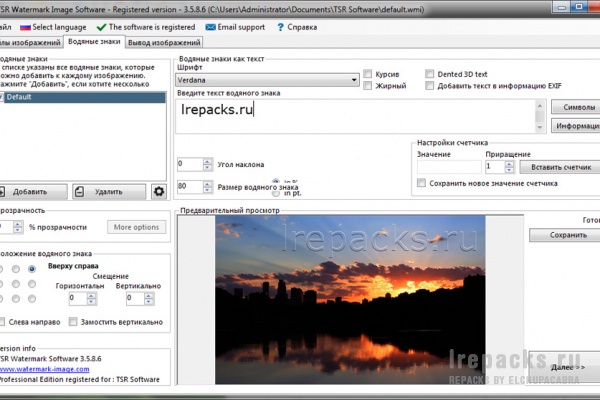Click the Размер водяного знака value field
Image resolution: width=600 pixels, height=400 pixels.
coord(190,187)
